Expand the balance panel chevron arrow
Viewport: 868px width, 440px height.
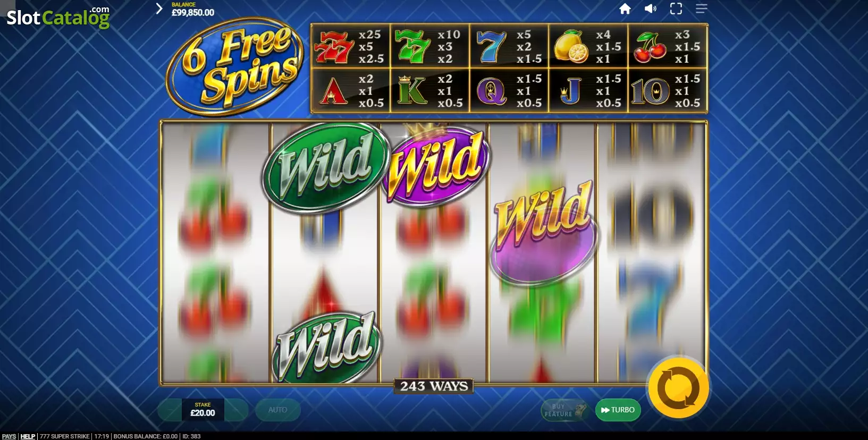pos(158,9)
